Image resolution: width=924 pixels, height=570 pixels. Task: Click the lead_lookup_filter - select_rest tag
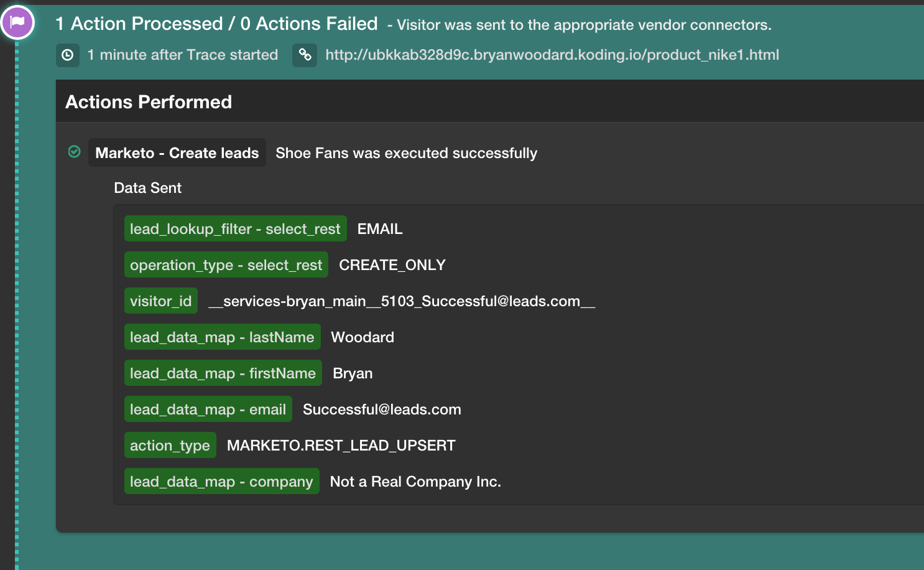(235, 229)
